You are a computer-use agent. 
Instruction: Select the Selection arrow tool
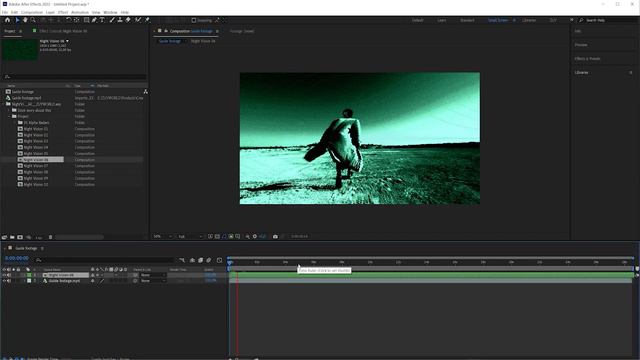click(17, 20)
